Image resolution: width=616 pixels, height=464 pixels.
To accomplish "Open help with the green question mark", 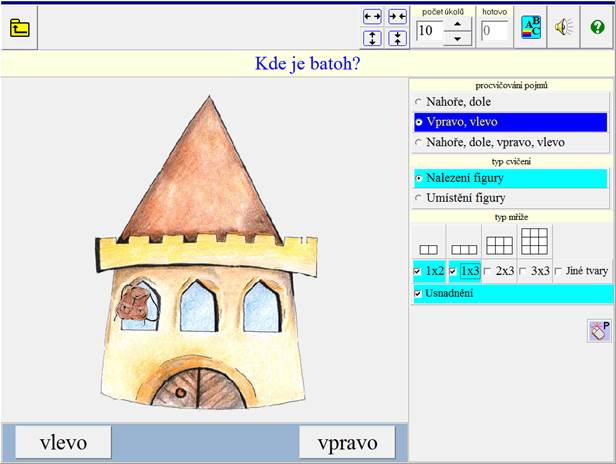I will click(598, 28).
